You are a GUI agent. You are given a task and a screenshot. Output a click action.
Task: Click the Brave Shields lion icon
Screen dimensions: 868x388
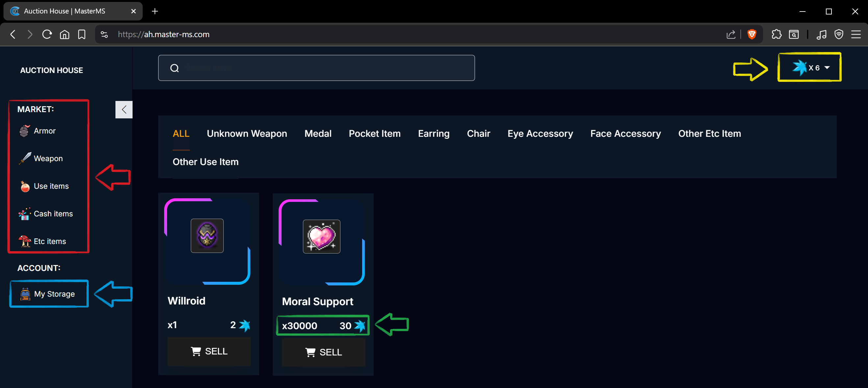[x=752, y=34]
